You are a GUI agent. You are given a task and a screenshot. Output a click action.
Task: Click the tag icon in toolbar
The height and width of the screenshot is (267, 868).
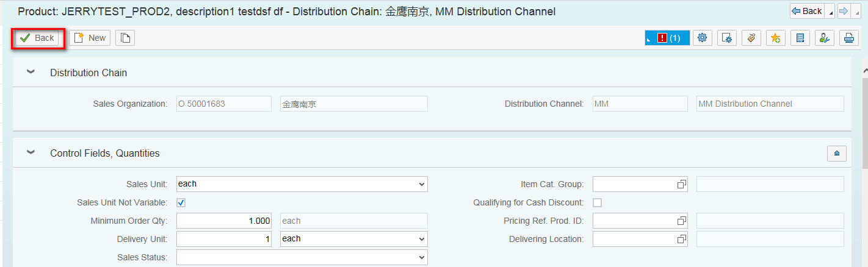(x=751, y=38)
